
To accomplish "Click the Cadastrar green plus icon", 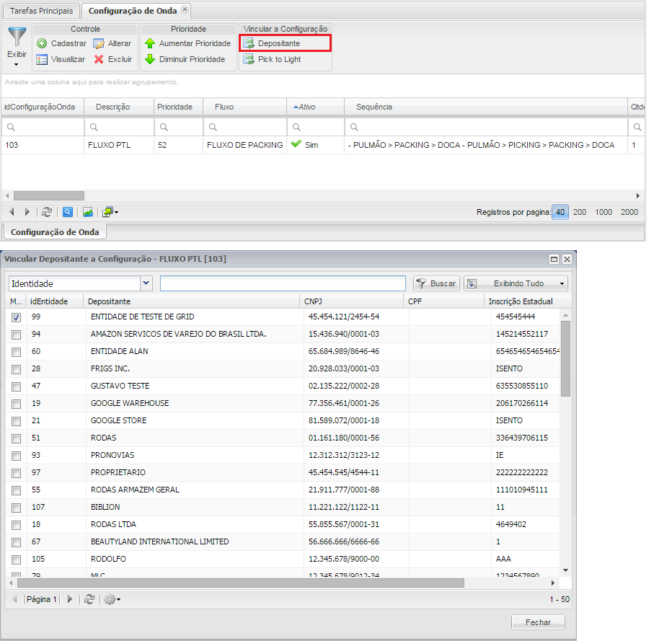I will pyautogui.click(x=42, y=44).
